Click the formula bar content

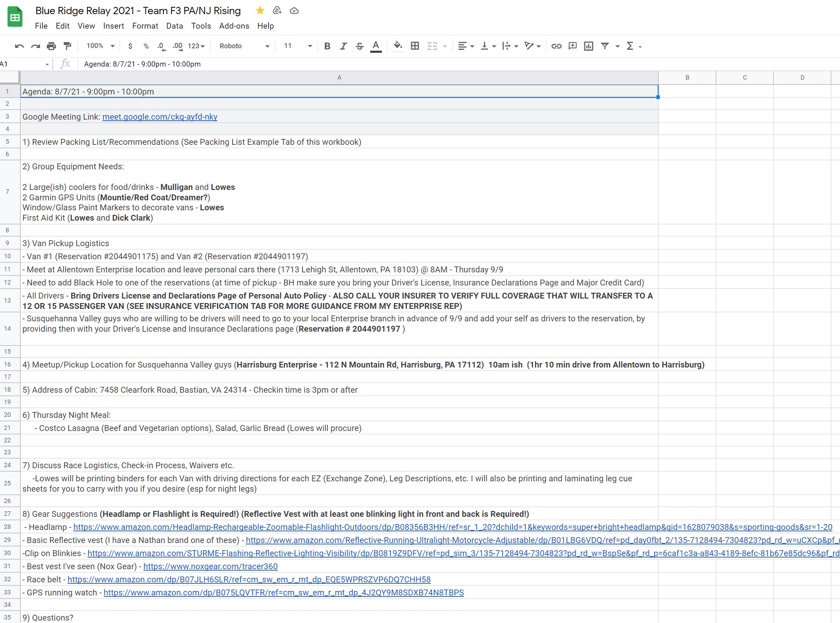pos(142,64)
